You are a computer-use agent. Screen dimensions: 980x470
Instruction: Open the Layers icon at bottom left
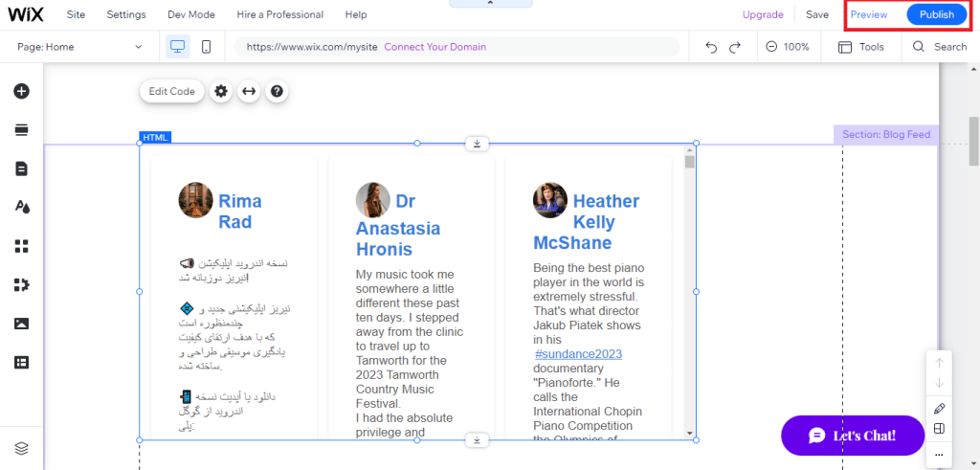pyautogui.click(x=21, y=448)
